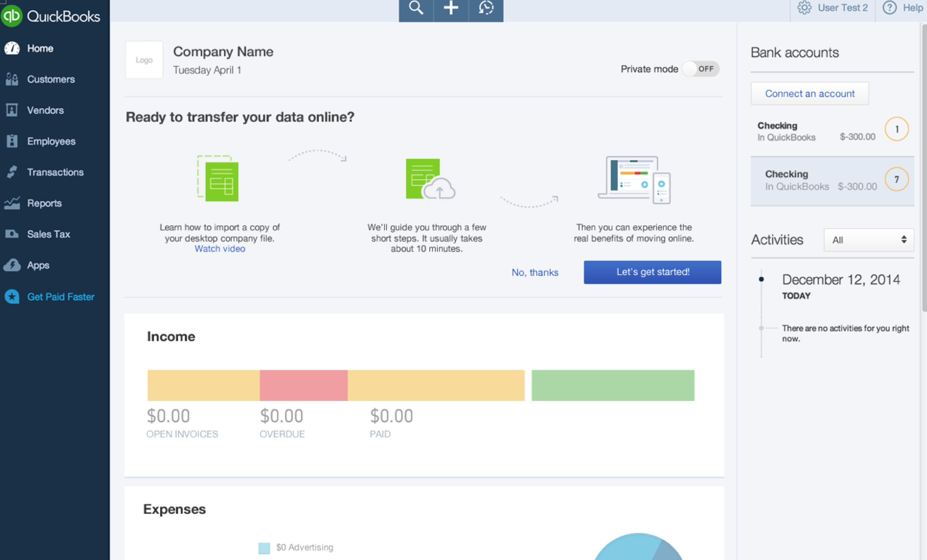Click the Apps cloud icon
The height and width of the screenshot is (560, 927).
point(12,265)
